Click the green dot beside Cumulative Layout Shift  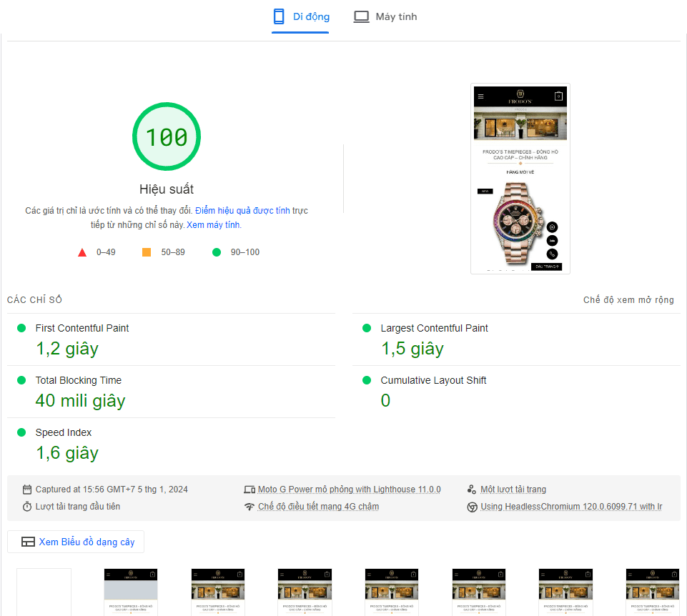click(367, 380)
